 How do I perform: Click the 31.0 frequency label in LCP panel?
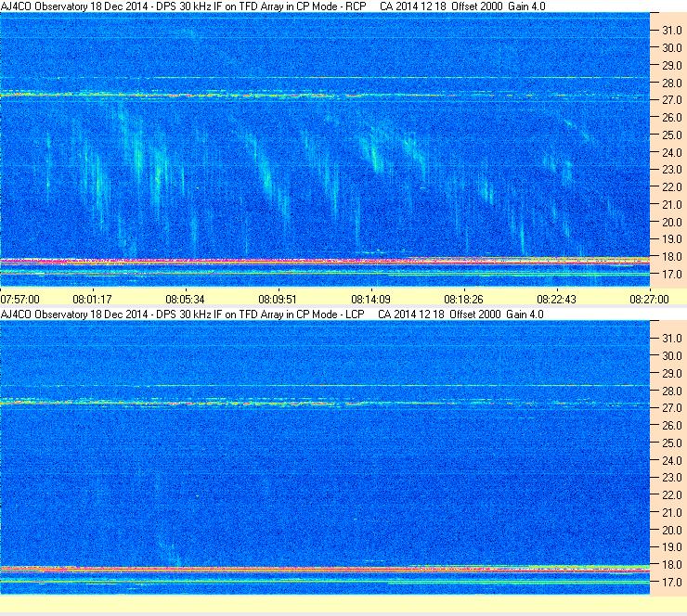[x=672, y=339]
